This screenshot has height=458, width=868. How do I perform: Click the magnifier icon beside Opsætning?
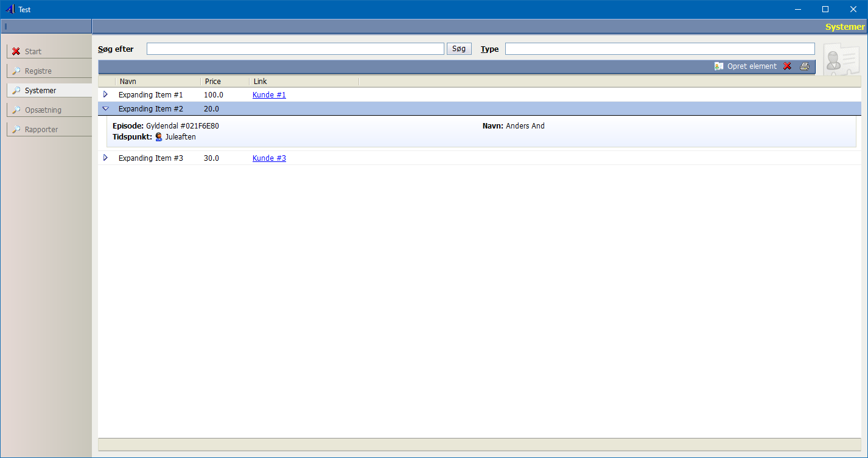(16, 110)
